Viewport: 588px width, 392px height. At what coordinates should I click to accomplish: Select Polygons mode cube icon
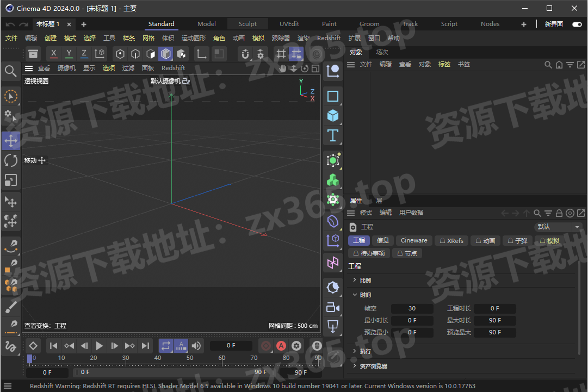[151, 54]
